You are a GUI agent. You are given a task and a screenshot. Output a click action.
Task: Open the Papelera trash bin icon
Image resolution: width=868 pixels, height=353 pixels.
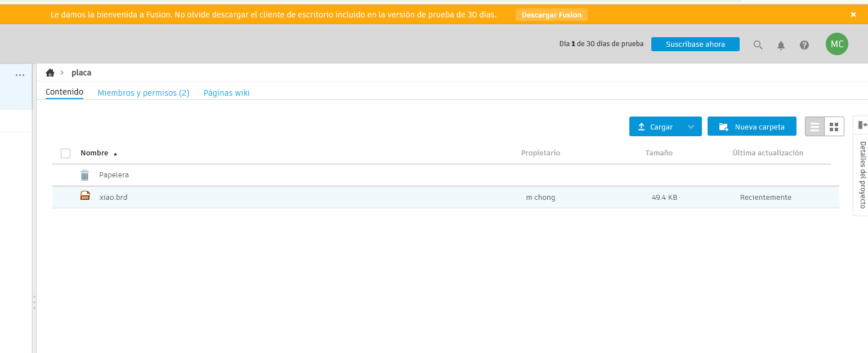[x=84, y=175]
